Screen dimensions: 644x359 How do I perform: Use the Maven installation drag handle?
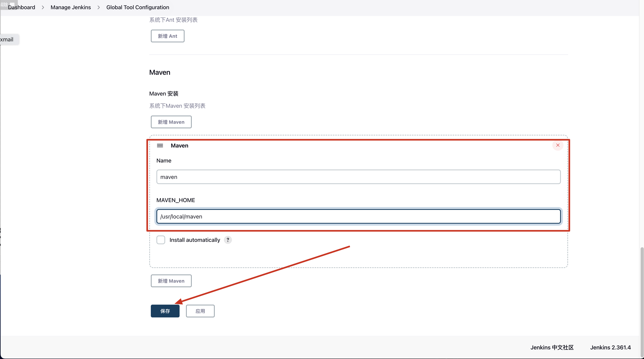point(160,146)
